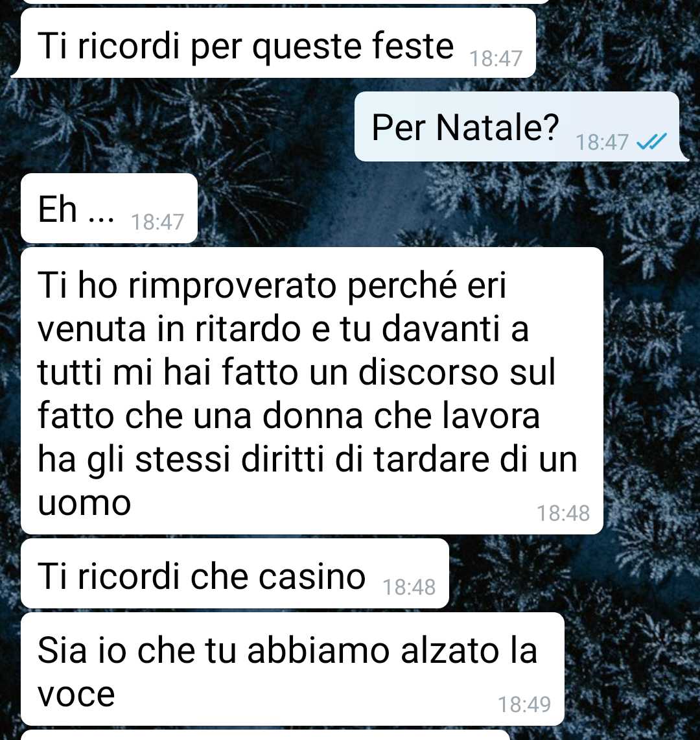Click the 18:47 timestamp on "Eh ..." message
Viewport: 700px width, 740px height.
(157, 222)
